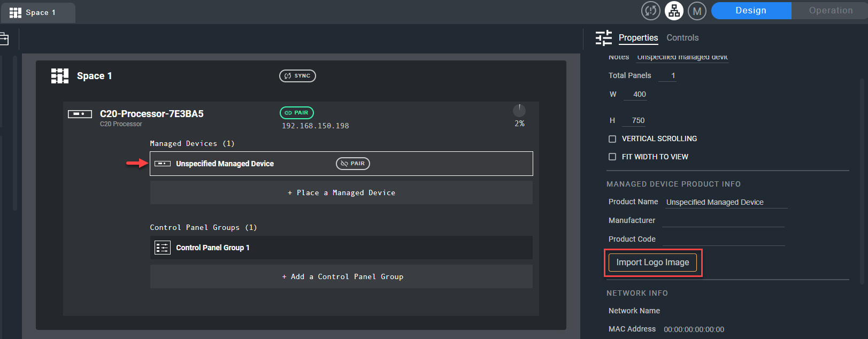The height and width of the screenshot is (339, 868).
Task: Click the Manufacturer field
Action: (723, 220)
